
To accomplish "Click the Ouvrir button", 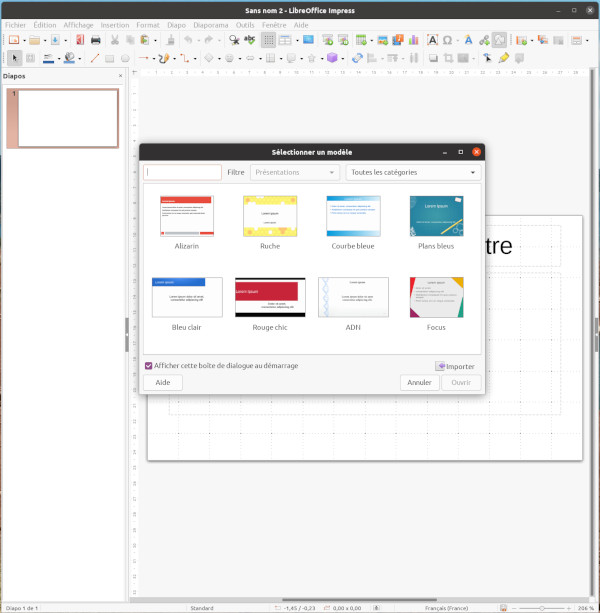I will [461, 382].
